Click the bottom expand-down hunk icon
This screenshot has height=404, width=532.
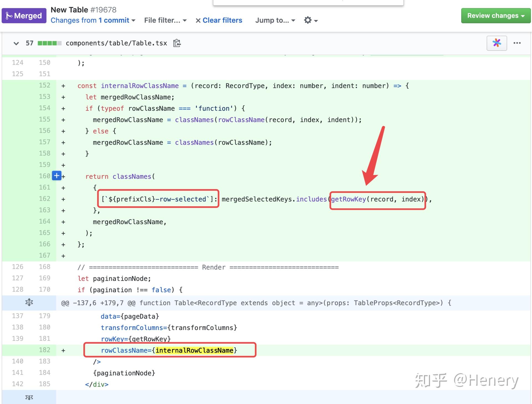pos(29,397)
